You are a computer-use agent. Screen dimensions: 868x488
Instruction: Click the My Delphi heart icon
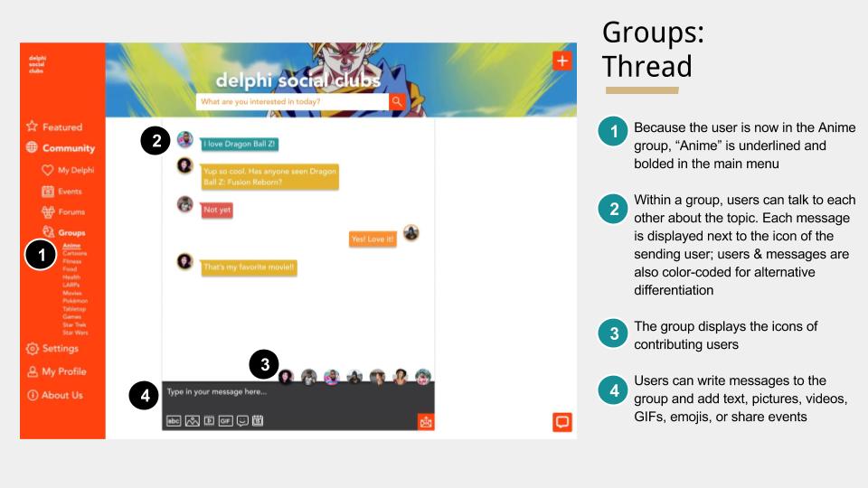(48, 170)
